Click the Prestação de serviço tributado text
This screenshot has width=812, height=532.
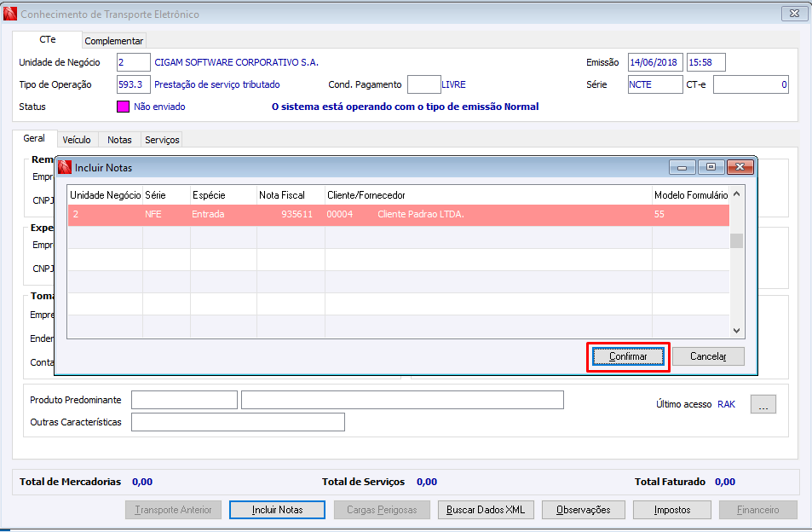pyautogui.click(x=217, y=84)
